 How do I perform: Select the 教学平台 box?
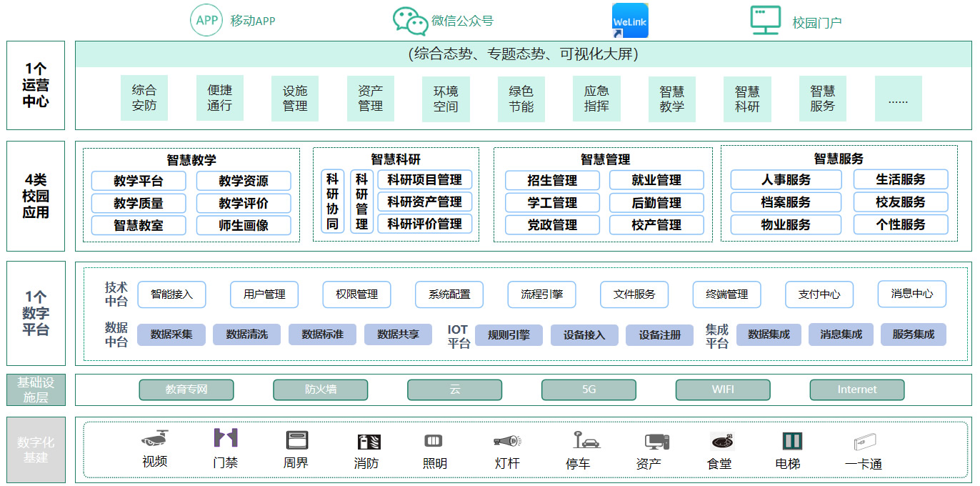139,181
